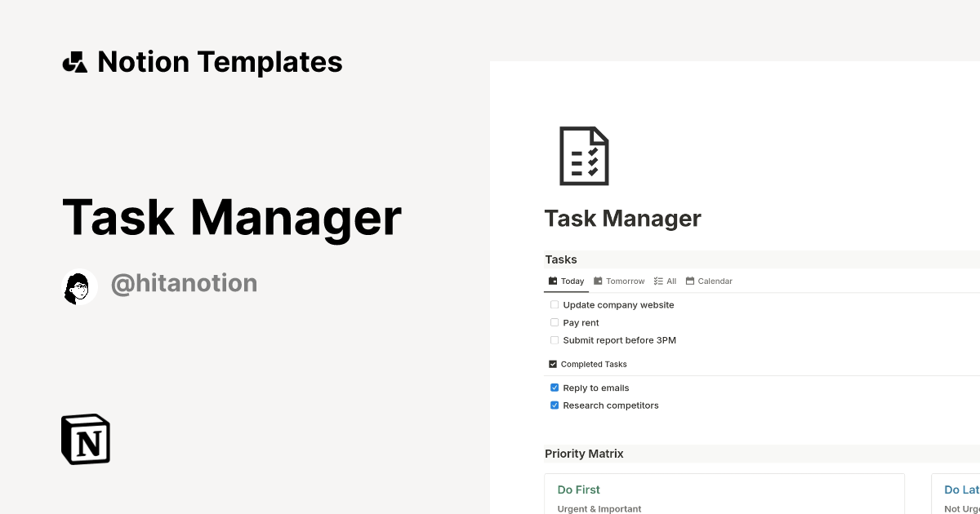
Task: Uncheck the Reply to emails task
Action: pos(555,388)
